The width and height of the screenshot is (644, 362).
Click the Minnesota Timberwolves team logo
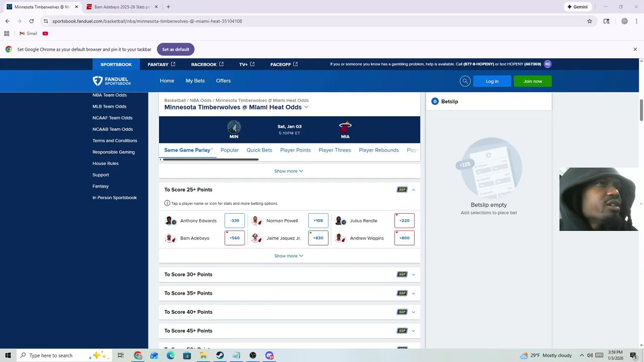234,127
